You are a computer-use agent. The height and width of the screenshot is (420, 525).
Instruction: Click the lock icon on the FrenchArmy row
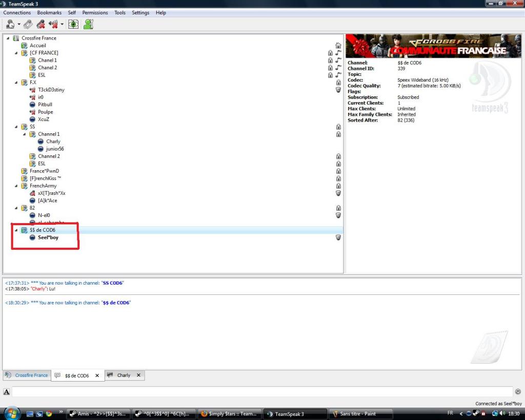click(338, 186)
